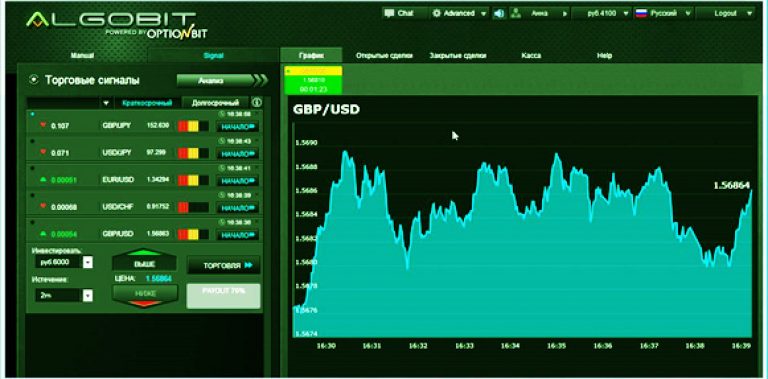Open the Закрытые сделки tab
This screenshot has height=379, width=768.
458,56
